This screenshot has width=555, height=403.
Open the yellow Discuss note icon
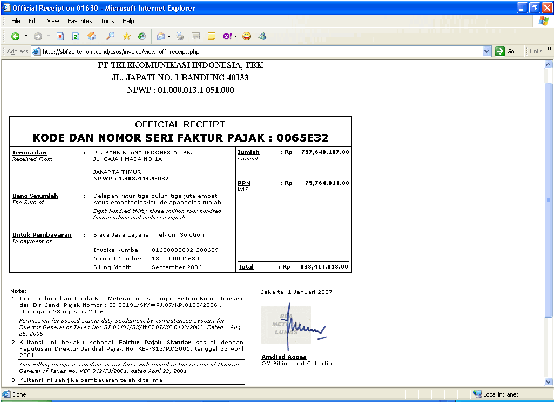pyautogui.click(x=211, y=36)
